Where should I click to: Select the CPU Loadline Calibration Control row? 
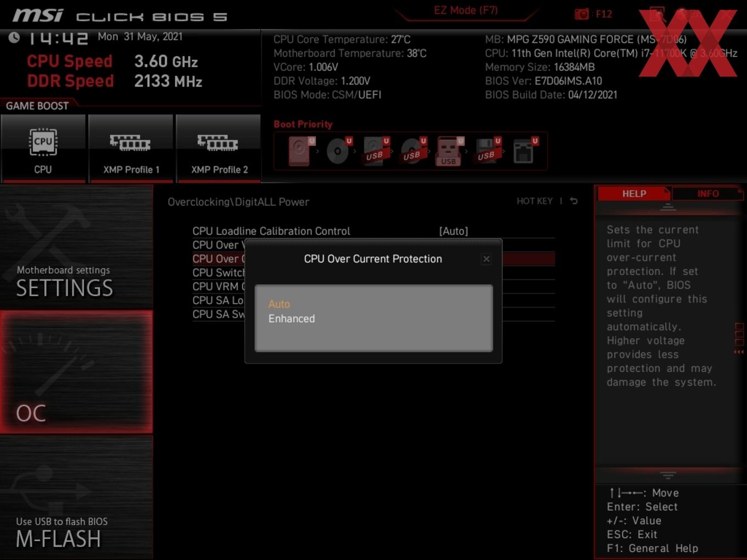[374, 231]
